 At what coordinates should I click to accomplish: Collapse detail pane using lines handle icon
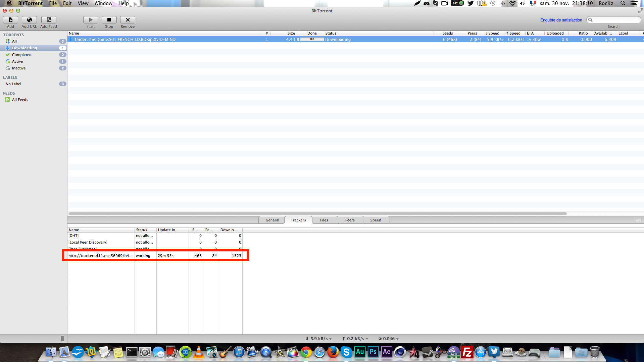pos(638,220)
